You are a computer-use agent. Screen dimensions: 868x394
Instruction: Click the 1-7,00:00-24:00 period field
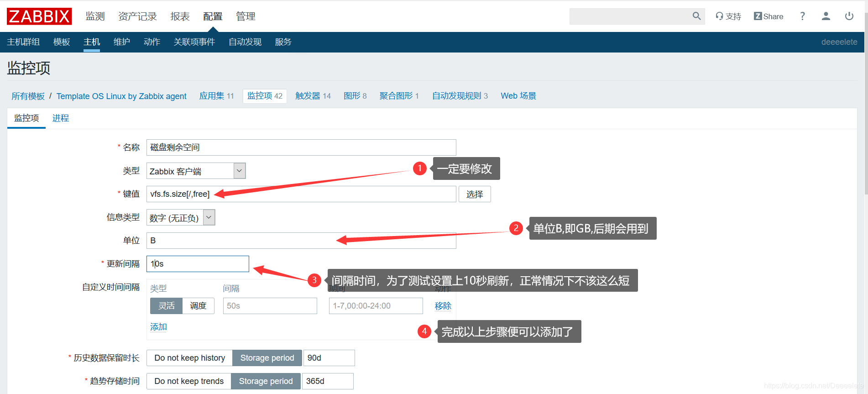click(x=376, y=306)
